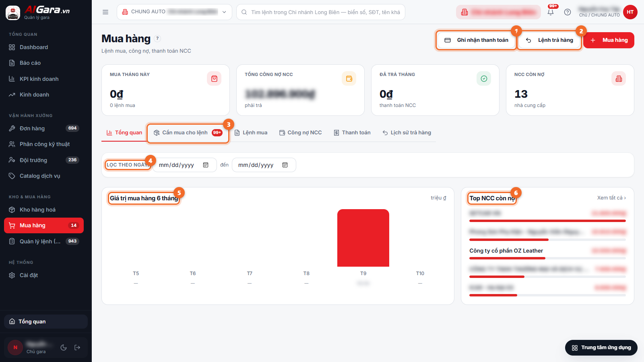
Task: Toggle dark mode moon icon
Action: pyautogui.click(x=64, y=348)
